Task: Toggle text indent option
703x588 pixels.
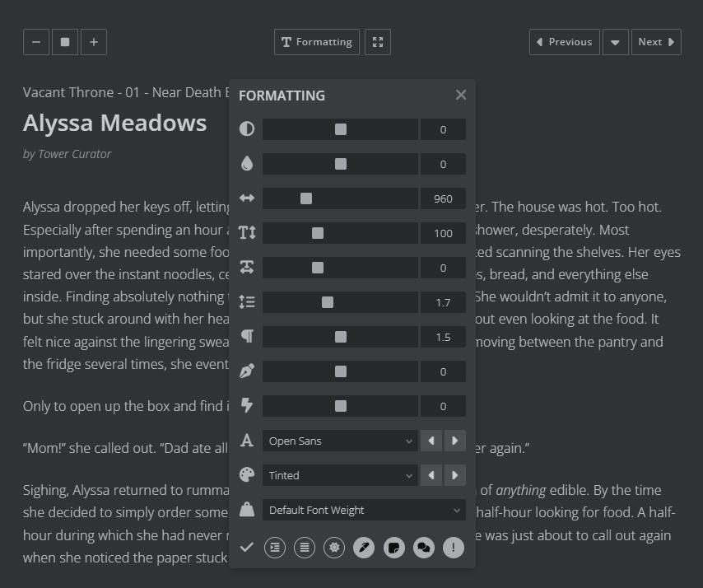Action: pos(275,548)
